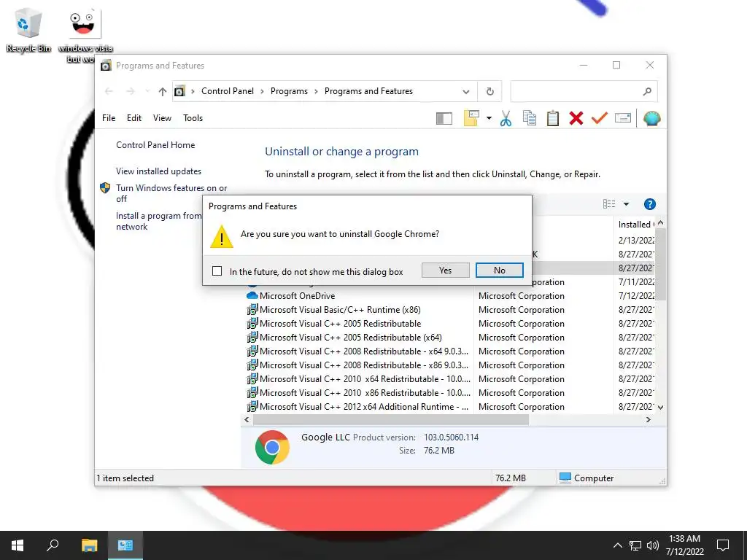Click the taskbar clock showing 1:38 AM

tap(684, 545)
